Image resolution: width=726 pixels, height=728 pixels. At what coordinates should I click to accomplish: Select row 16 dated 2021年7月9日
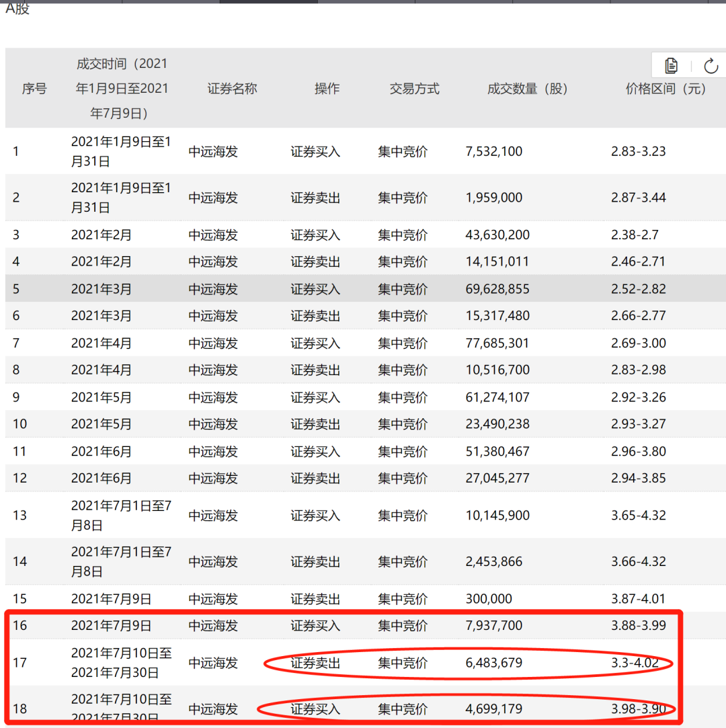tap(363, 625)
